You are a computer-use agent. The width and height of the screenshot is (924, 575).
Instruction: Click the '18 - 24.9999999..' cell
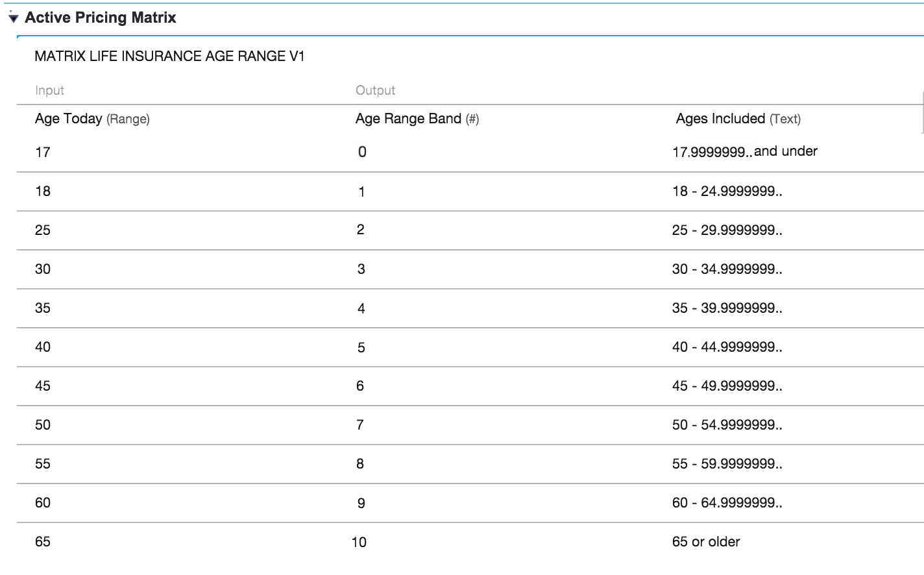click(x=727, y=191)
